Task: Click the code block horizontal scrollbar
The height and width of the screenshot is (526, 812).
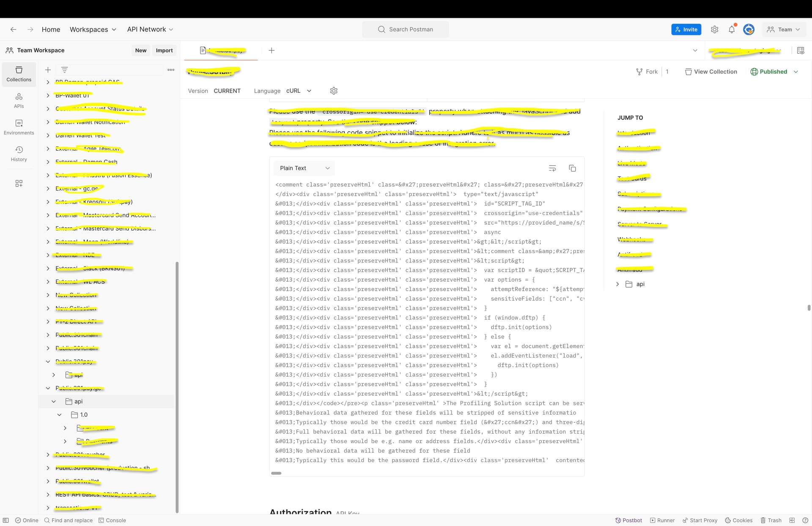Action: tap(276, 473)
